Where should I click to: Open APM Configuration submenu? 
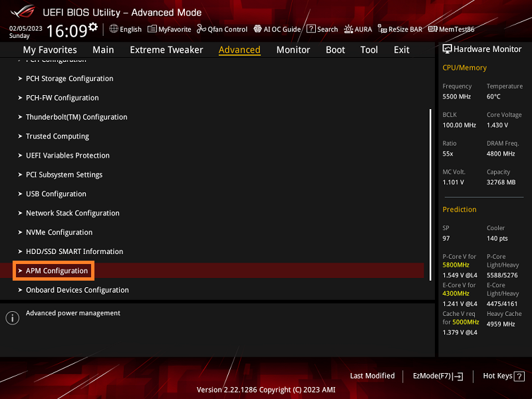(211, 271)
